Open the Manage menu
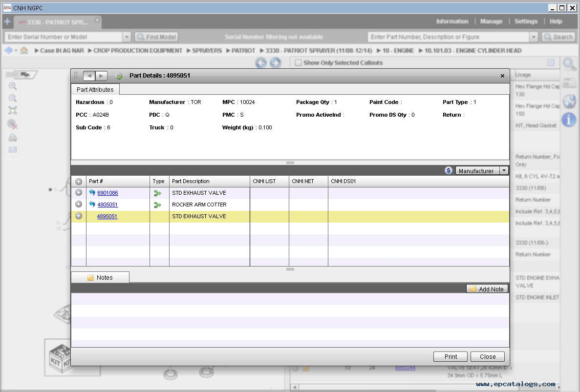This screenshot has width=580, height=392. 491,21
